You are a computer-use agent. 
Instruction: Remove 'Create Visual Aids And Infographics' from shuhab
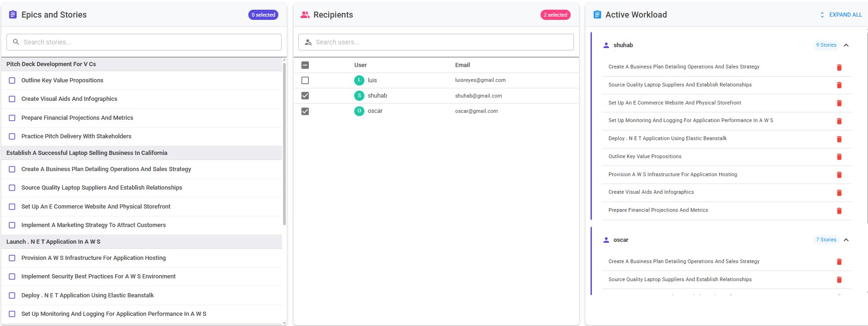tap(839, 193)
